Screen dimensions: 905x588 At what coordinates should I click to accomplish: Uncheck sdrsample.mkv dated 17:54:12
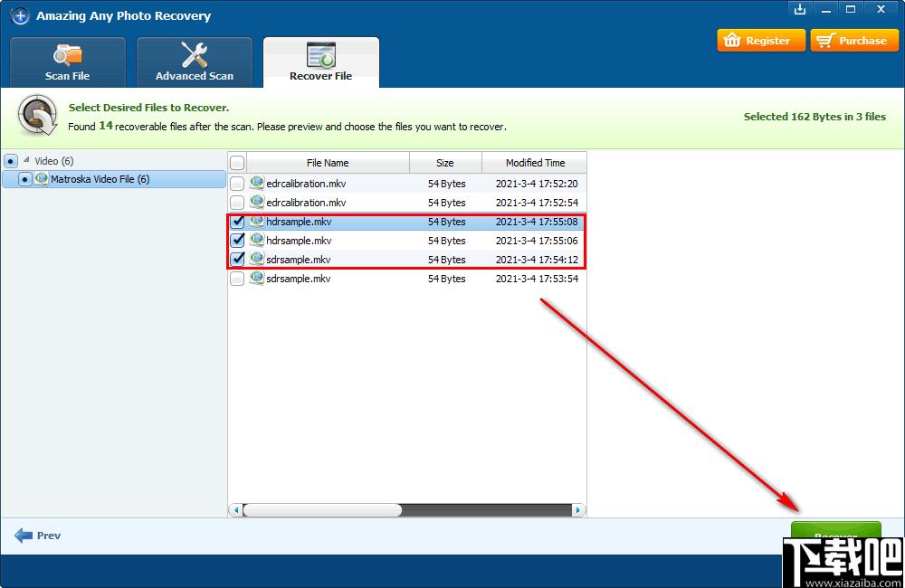tap(237, 260)
